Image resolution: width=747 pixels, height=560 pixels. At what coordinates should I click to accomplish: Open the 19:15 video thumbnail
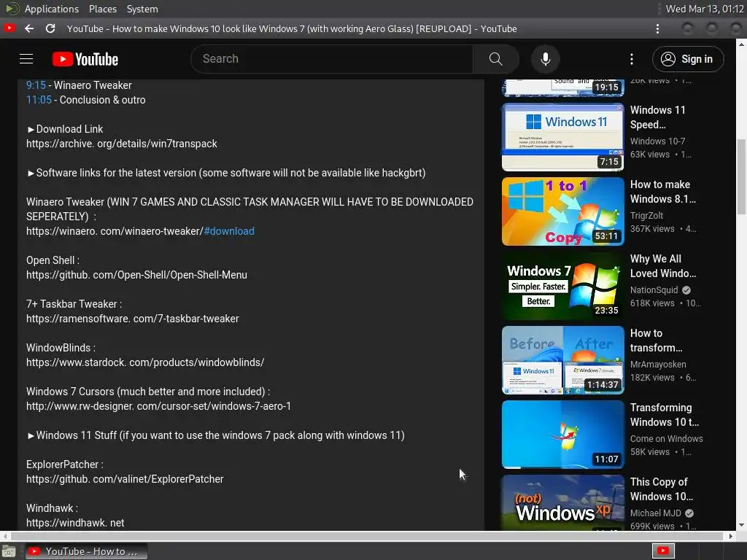[x=562, y=88]
